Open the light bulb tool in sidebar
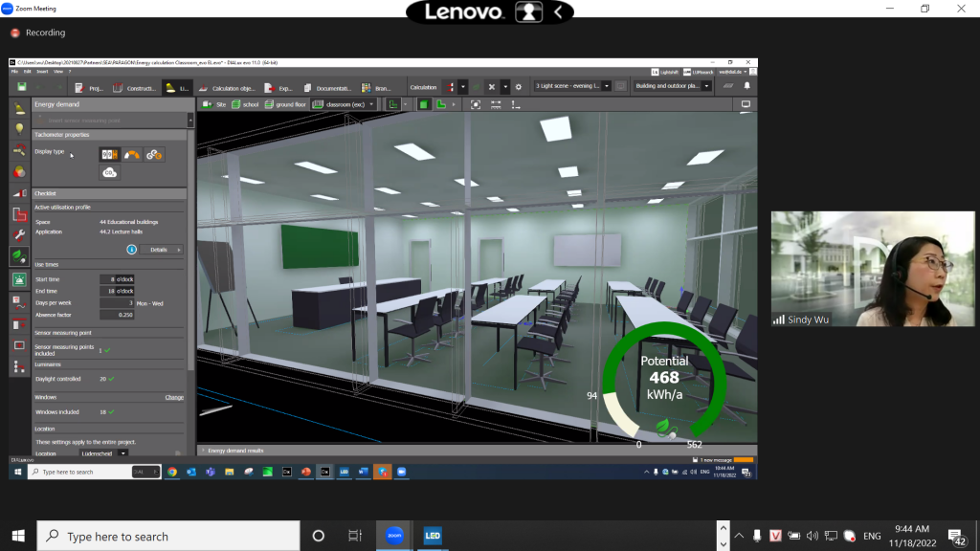980x551 pixels. (x=18, y=128)
